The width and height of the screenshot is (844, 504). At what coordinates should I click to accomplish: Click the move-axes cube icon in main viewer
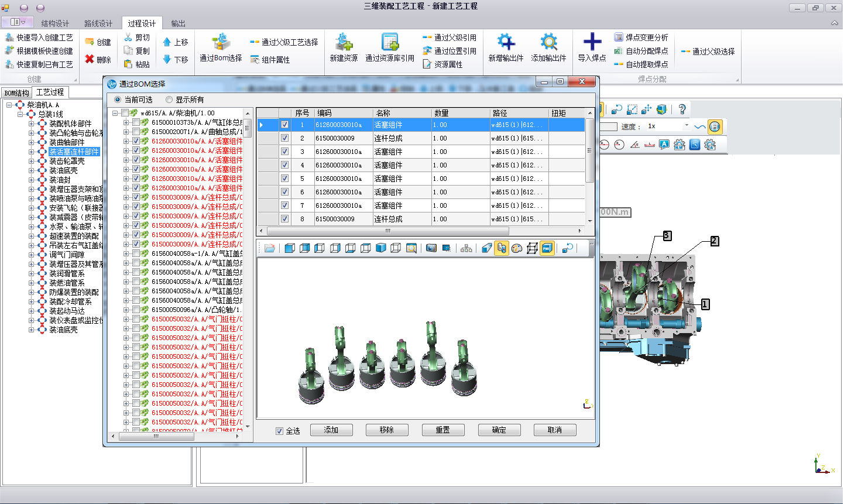click(646, 109)
